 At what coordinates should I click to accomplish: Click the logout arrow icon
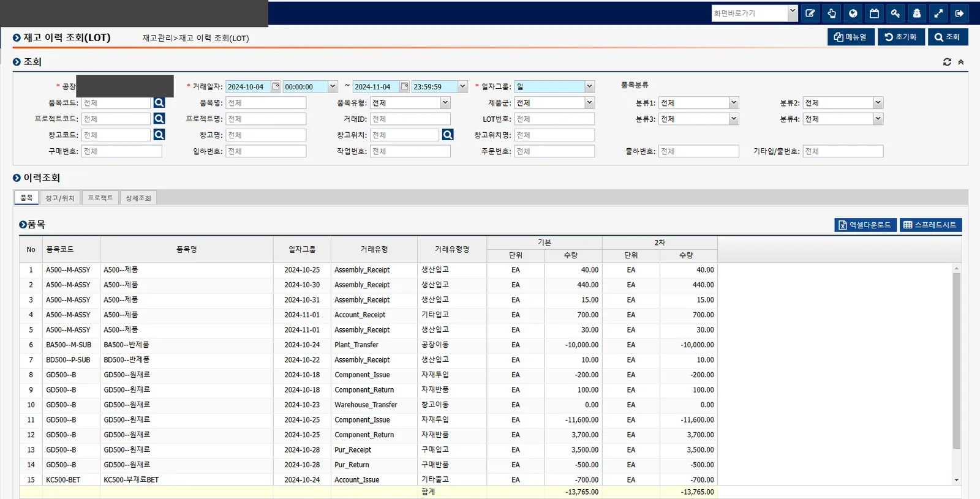(959, 13)
